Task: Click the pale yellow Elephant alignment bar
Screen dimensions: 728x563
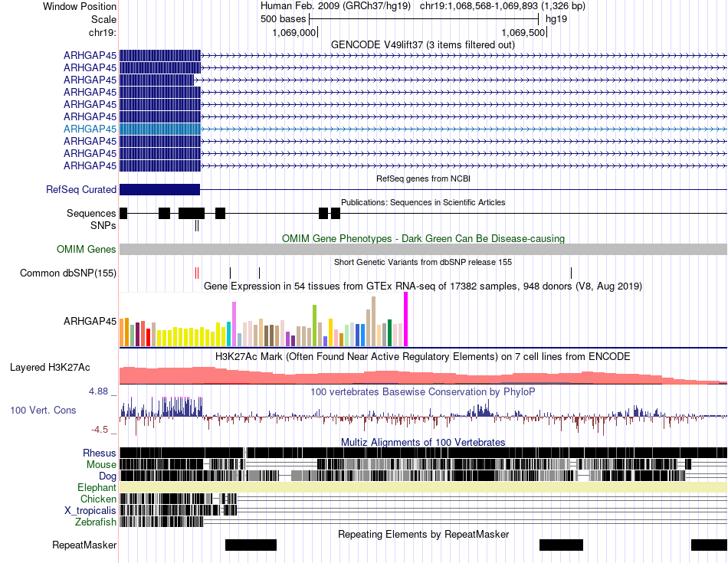Action: click(423, 487)
